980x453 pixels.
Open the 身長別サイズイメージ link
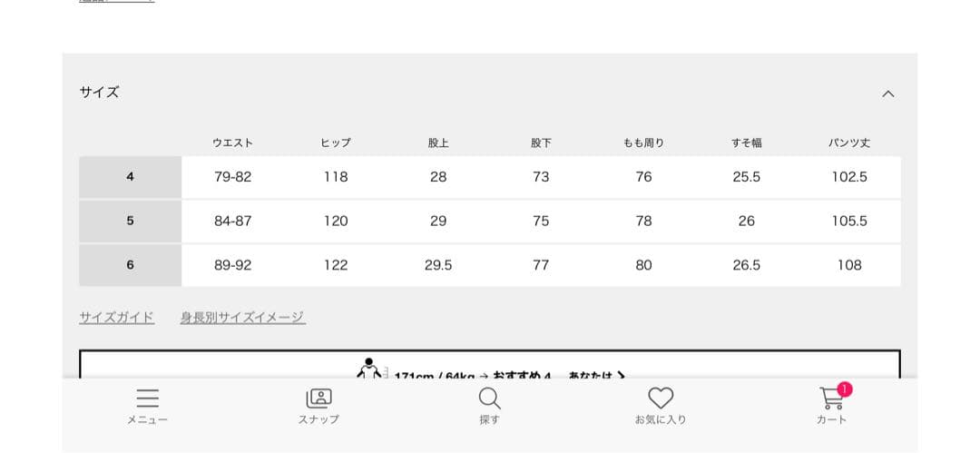(242, 318)
